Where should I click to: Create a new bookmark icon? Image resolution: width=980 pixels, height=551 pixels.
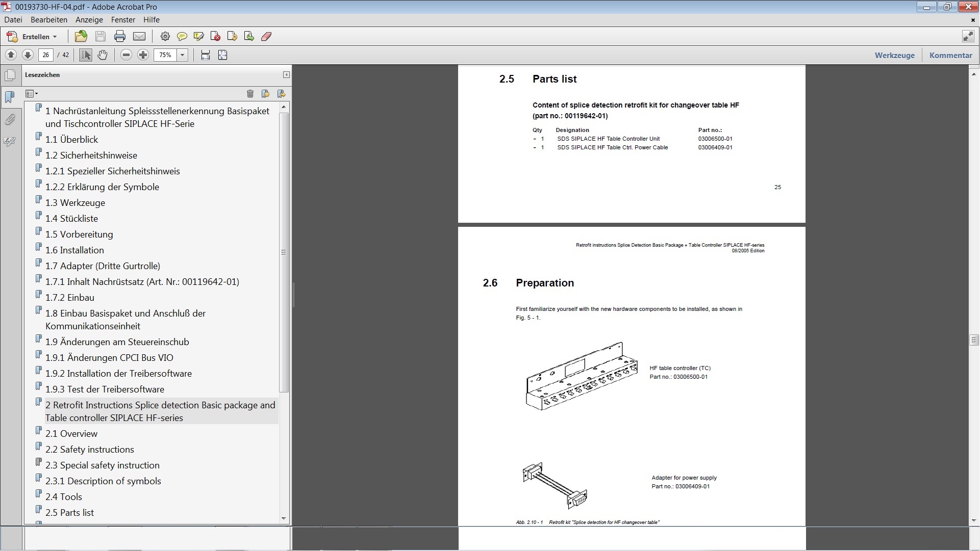265,94
